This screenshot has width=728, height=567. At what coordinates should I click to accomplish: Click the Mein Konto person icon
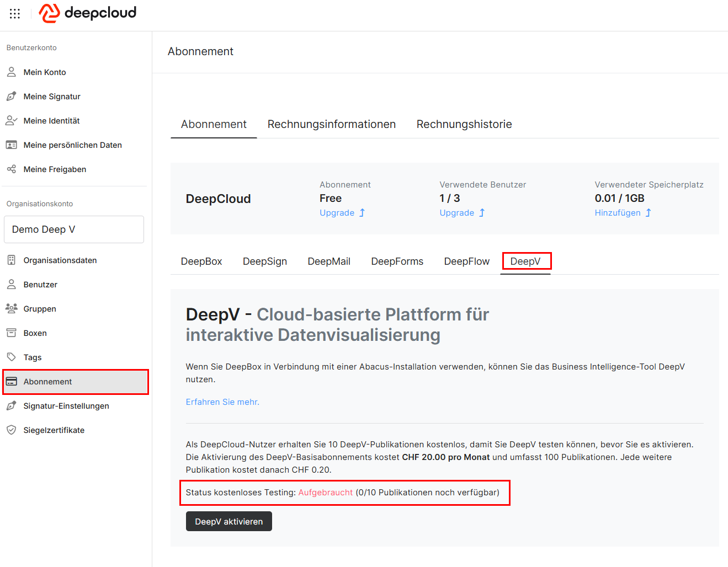11,72
